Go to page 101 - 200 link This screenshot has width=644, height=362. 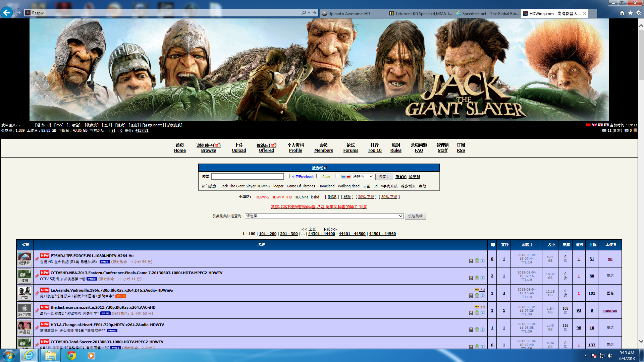pos(268,234)
